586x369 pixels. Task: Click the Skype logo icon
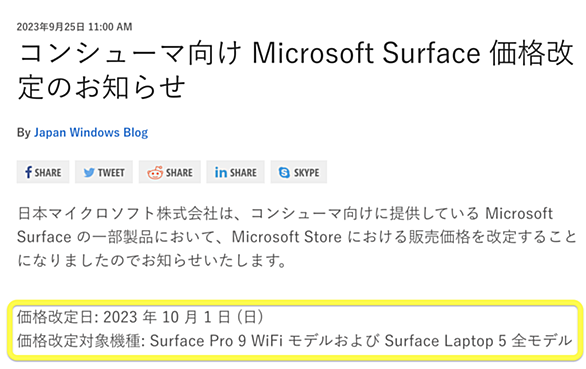(284, 172)
